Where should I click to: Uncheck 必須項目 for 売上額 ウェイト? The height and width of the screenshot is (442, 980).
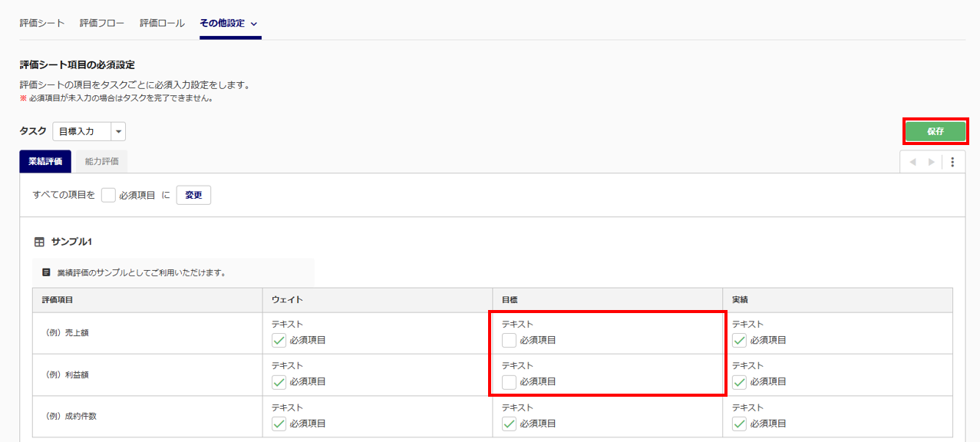(279, 340)
